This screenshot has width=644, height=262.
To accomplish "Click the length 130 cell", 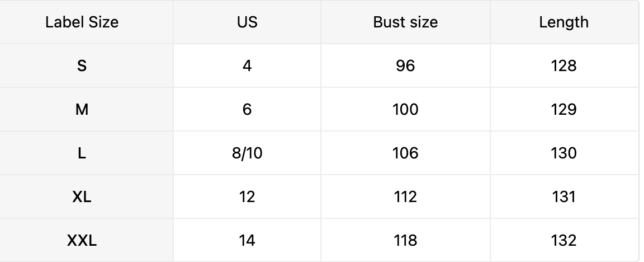I will click(x=563, y=153).
